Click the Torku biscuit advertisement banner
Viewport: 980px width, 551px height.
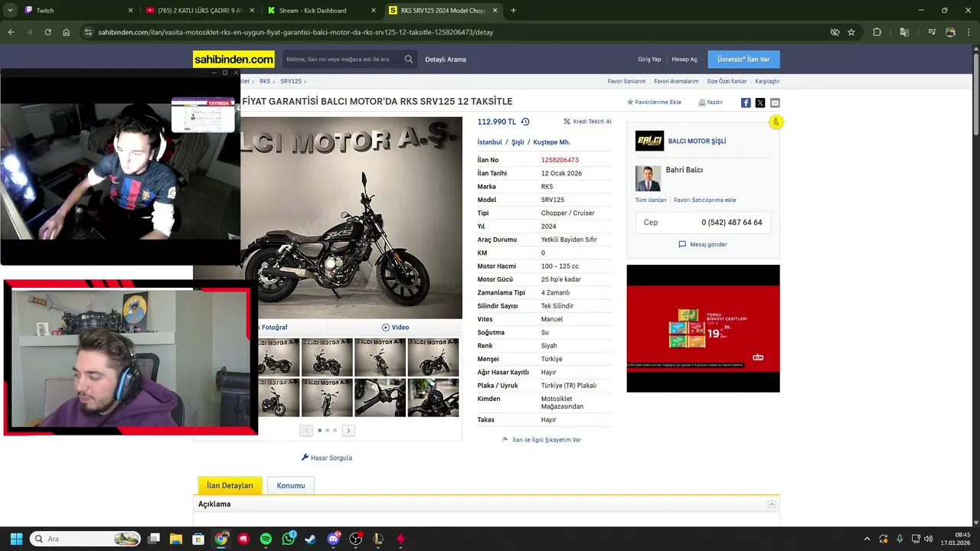(x=703, y=328)
